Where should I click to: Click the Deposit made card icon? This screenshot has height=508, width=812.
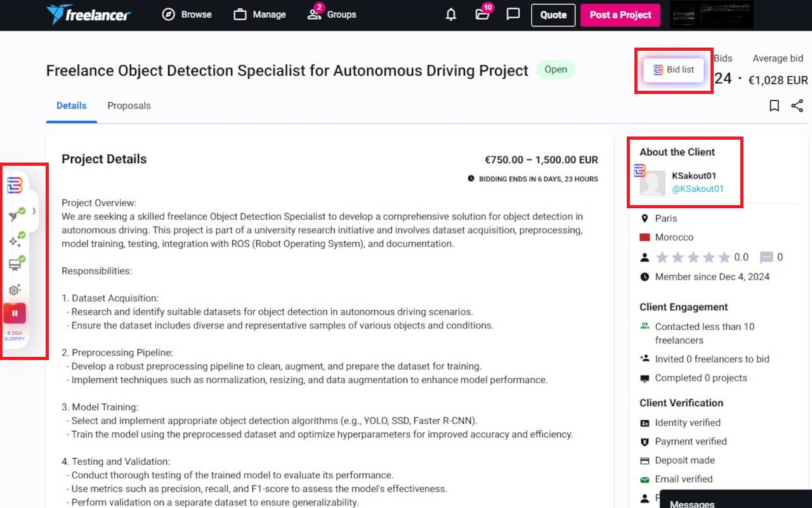[x=645, y=460]
